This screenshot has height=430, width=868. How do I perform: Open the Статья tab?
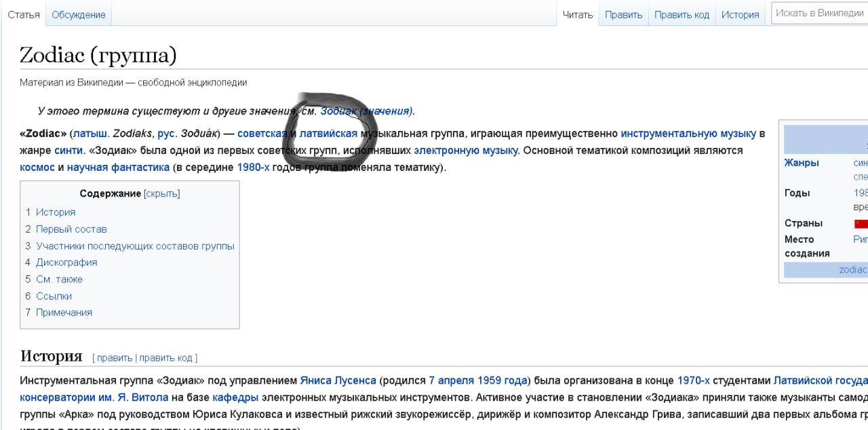(x=24, y=14)
